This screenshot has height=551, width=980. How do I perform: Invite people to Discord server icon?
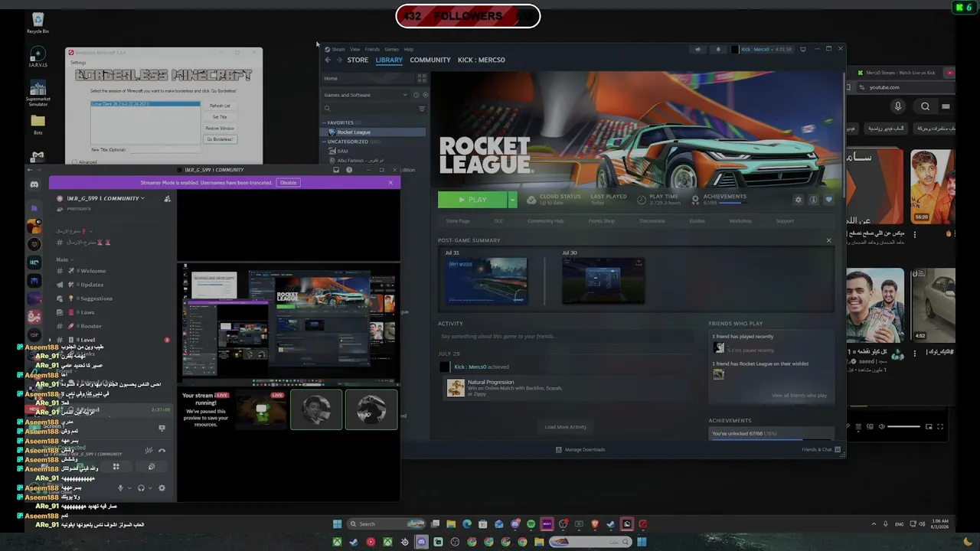click(x=167, y=199)
